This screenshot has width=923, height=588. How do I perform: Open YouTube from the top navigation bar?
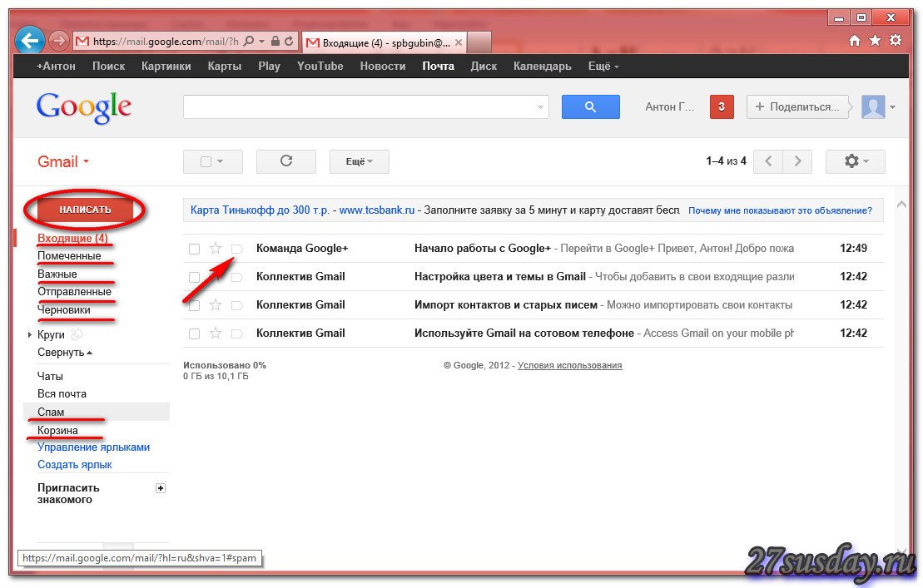[x=320, y=67]
